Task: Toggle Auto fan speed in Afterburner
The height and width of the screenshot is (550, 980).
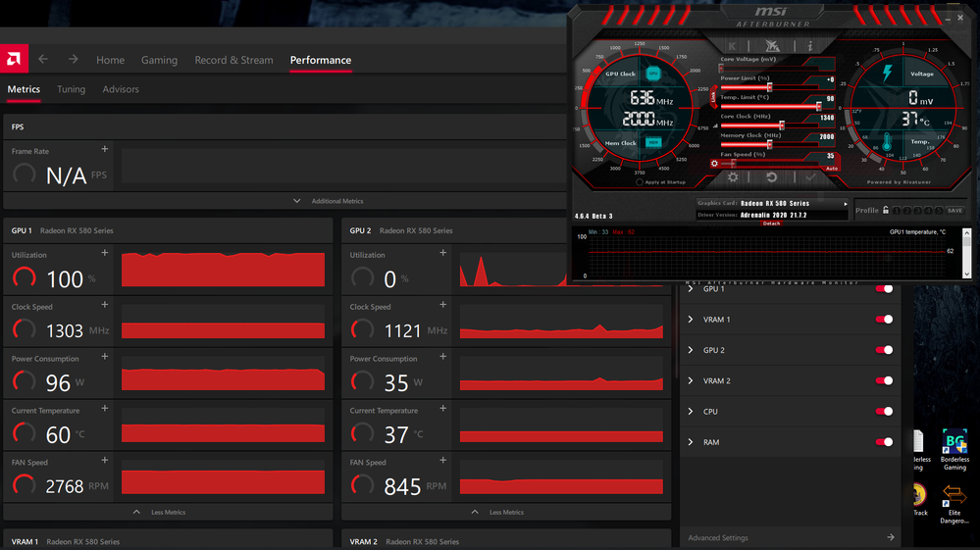Action: point(832,169)
